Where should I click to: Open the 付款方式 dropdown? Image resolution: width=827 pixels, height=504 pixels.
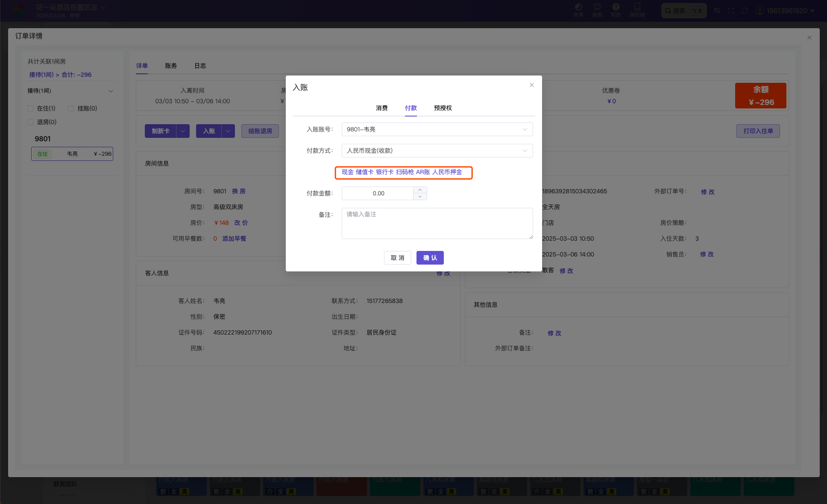click(437, 151)
